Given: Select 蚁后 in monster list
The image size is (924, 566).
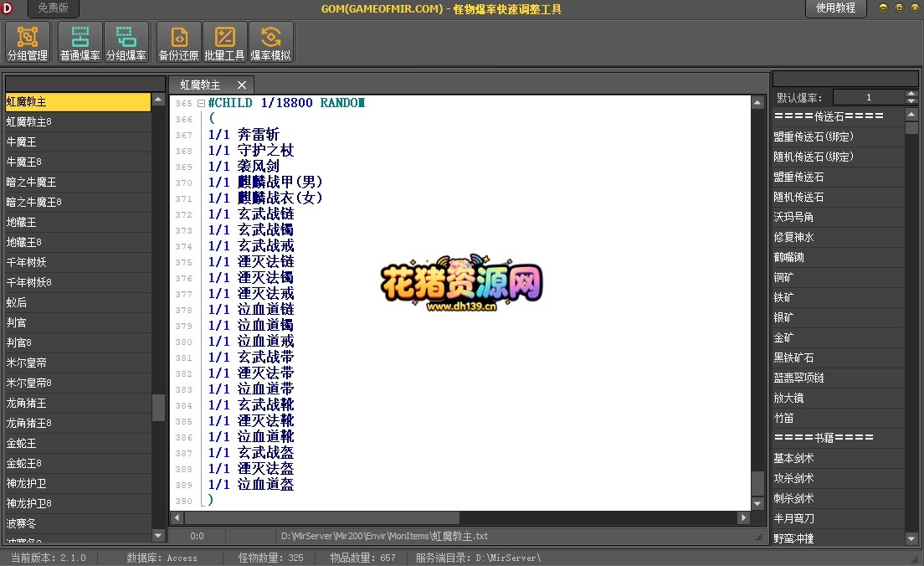Looking at the screenshot, I should pyautogui.click(x=78, y=302).
